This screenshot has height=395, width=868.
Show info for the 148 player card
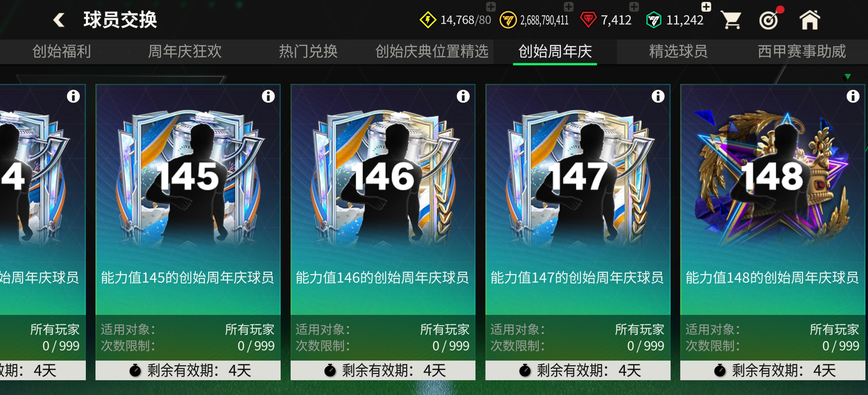pos(853,96)
